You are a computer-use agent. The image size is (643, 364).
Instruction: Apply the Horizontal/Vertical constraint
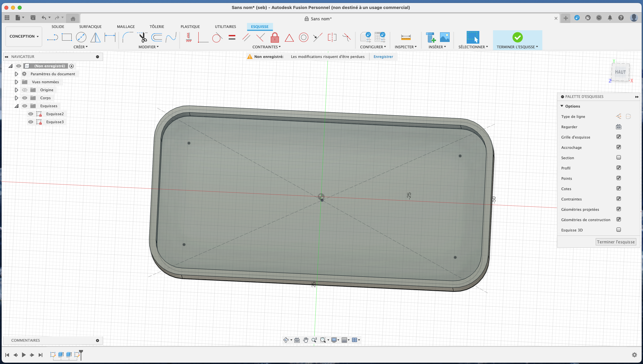[189, 37]
